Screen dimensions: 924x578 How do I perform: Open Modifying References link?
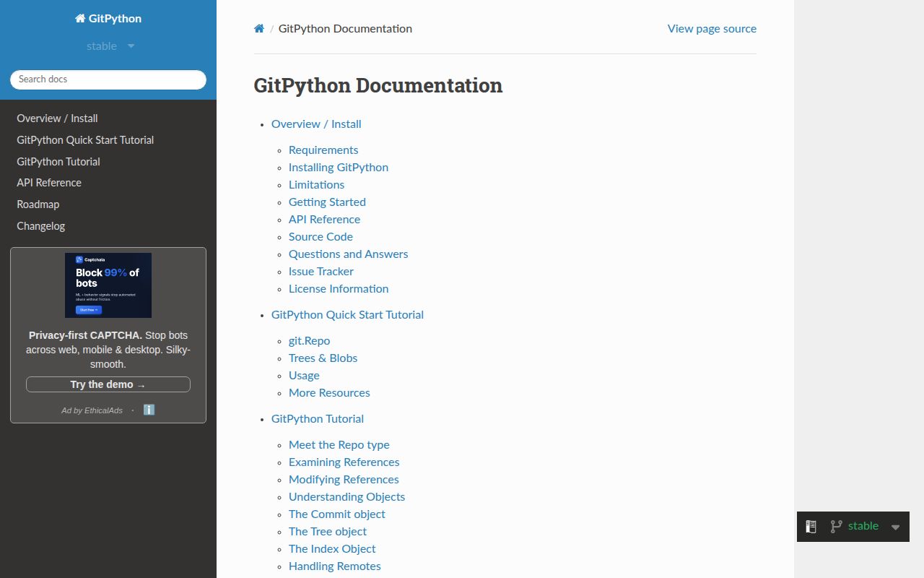coord(344,480)
